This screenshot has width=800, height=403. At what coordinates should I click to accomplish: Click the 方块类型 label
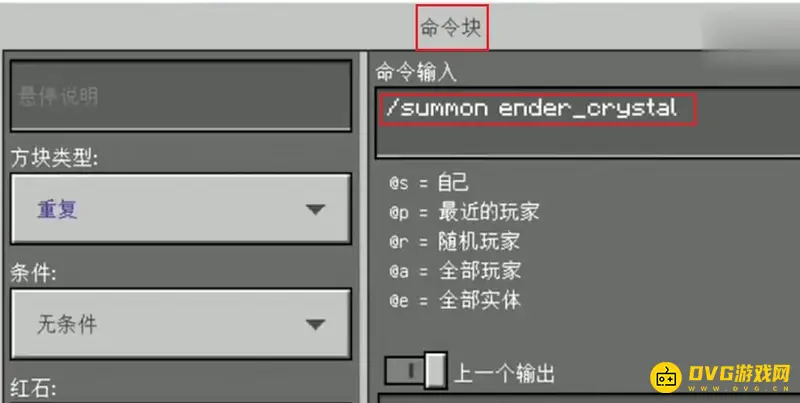coord(55,159)
